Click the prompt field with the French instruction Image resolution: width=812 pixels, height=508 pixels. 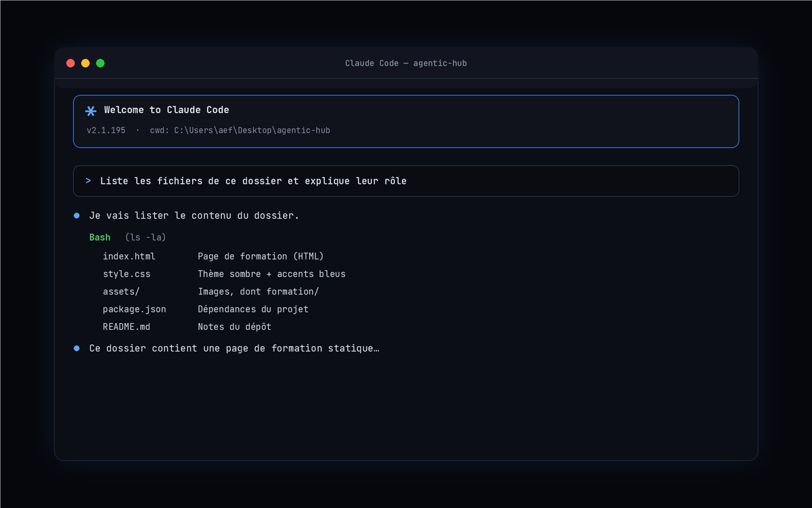coord(406,181)
